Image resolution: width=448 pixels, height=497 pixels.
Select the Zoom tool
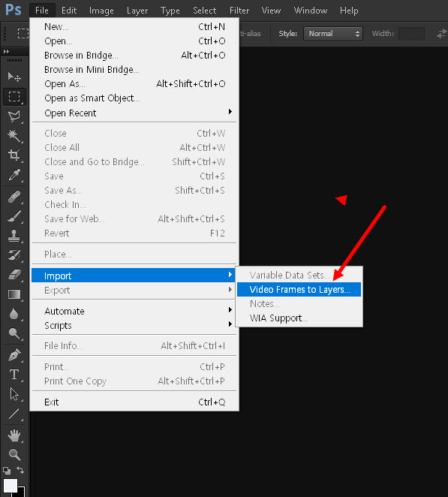pyautogui.click(x=14, y=455)
